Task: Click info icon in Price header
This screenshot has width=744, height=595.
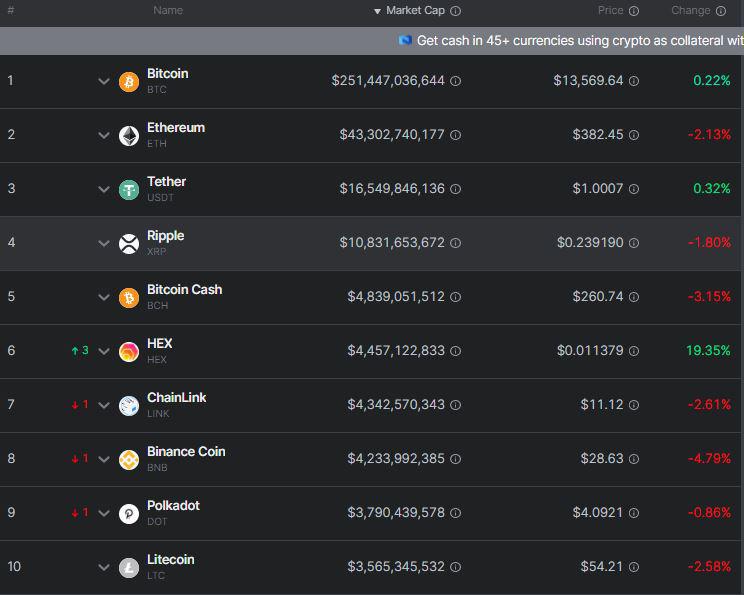Action: point(634,11)
